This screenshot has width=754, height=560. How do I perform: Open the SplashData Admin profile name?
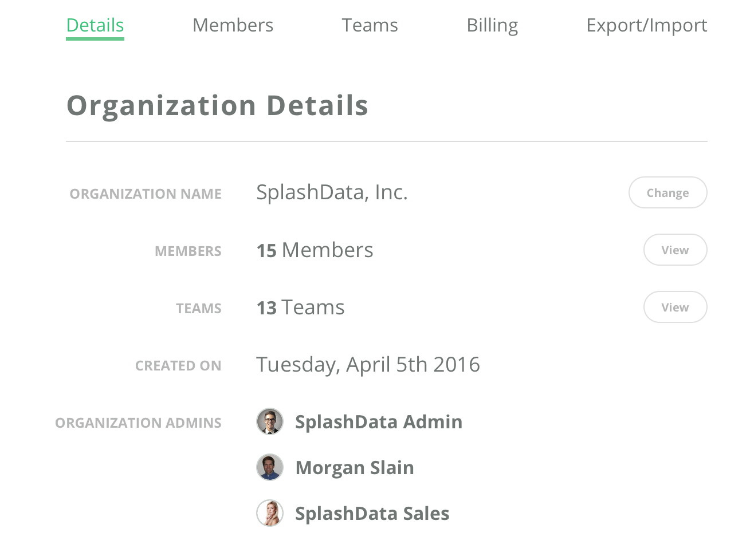pos(378,421)
